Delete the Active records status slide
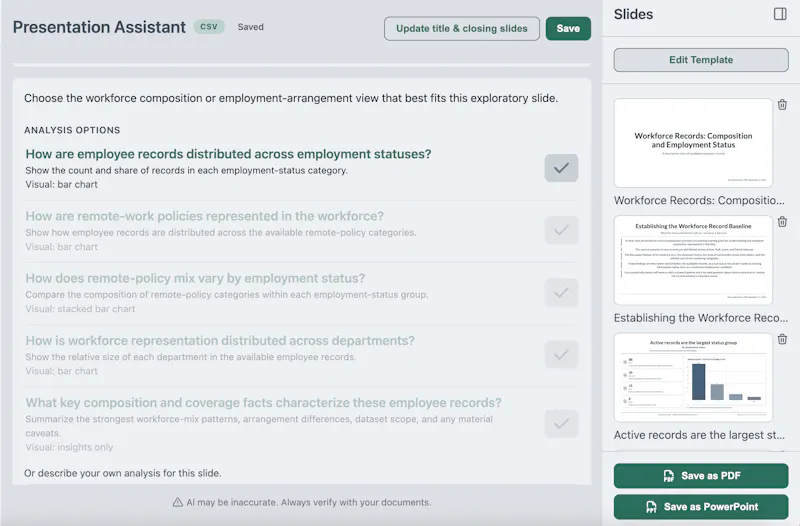Image resolution: width=800 pixels, height=526 pixels. tap(782, 339)
